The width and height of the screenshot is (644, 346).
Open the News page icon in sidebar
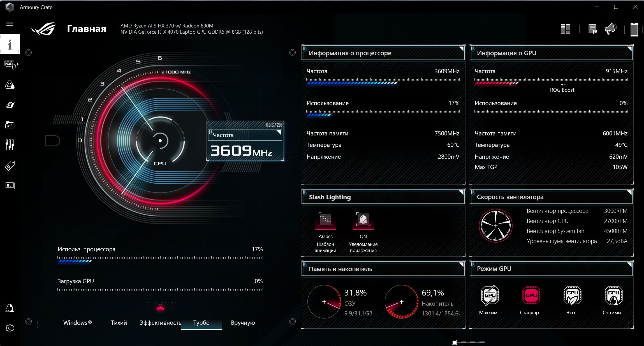10,185
